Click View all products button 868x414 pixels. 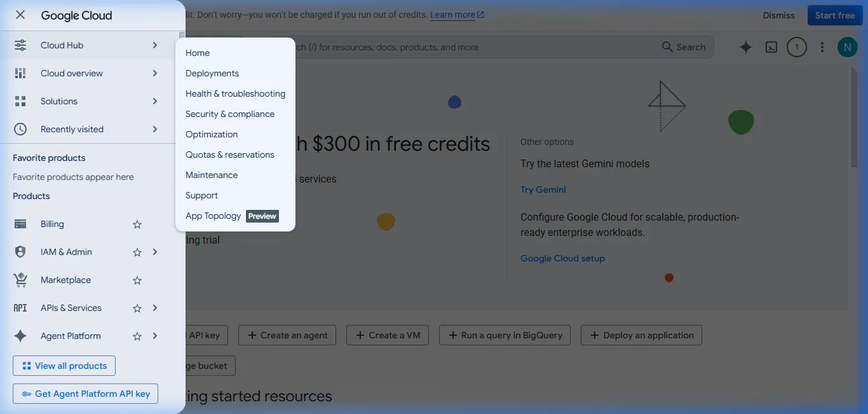(64, 366)
